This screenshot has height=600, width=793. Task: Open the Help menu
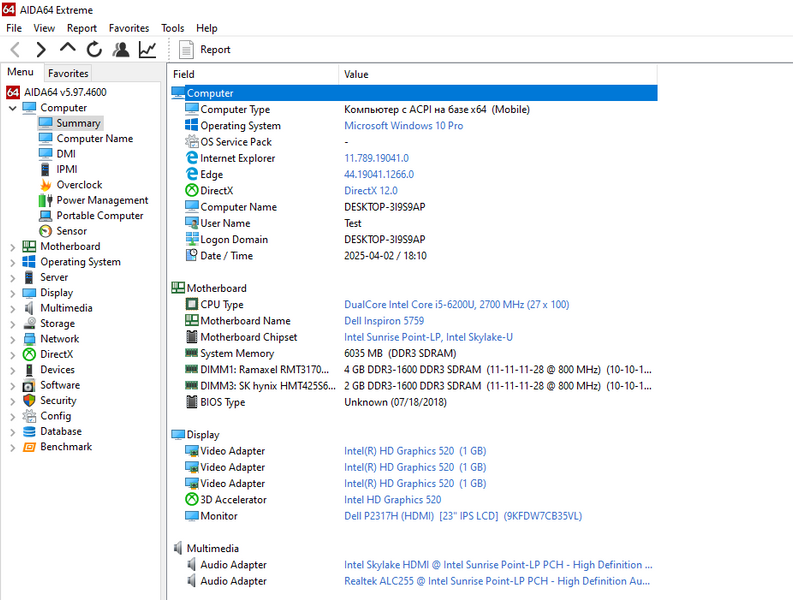(x=207, y=28)
